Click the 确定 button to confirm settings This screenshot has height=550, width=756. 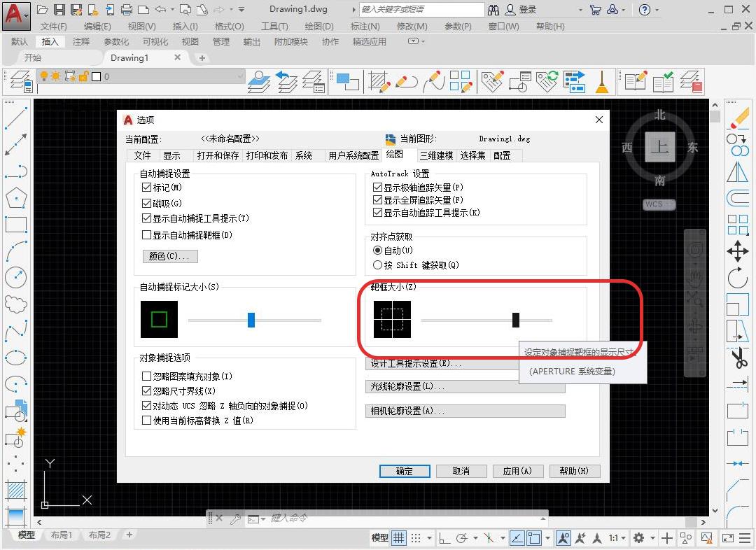click(x=404, y=471)
